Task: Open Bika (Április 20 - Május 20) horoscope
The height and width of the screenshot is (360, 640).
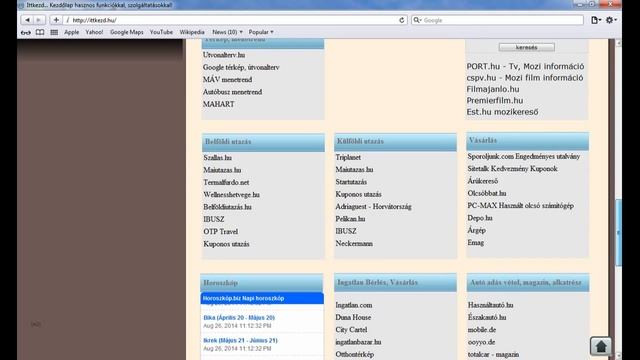Action: [x=239, y=318]
